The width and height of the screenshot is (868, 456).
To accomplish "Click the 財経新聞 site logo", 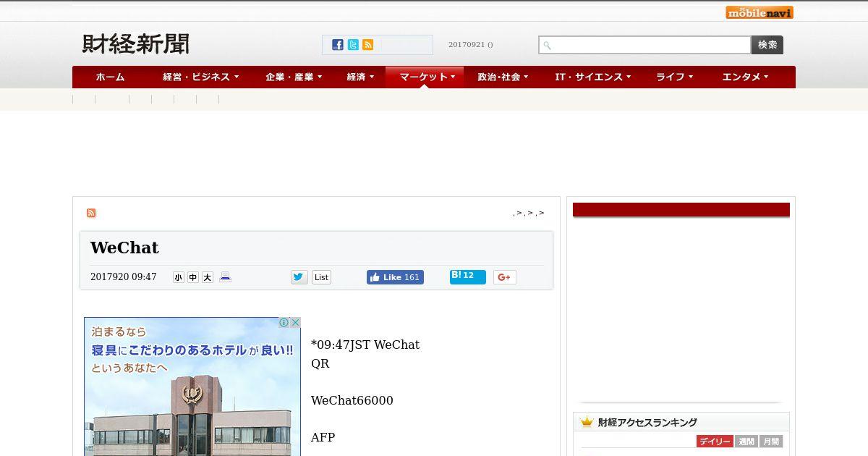I will point(136,44).
